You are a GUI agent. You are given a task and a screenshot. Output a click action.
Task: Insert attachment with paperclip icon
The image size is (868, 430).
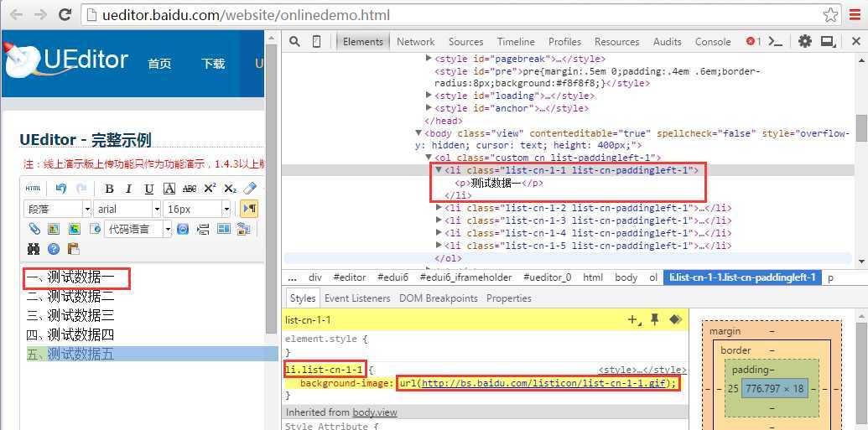pos(34,229)
